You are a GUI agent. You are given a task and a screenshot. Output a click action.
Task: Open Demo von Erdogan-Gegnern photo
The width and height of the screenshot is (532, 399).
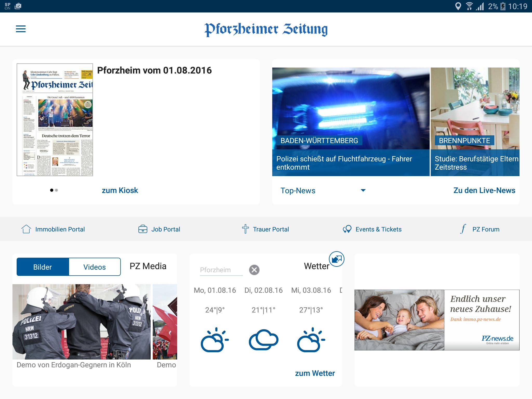(82, 322)
